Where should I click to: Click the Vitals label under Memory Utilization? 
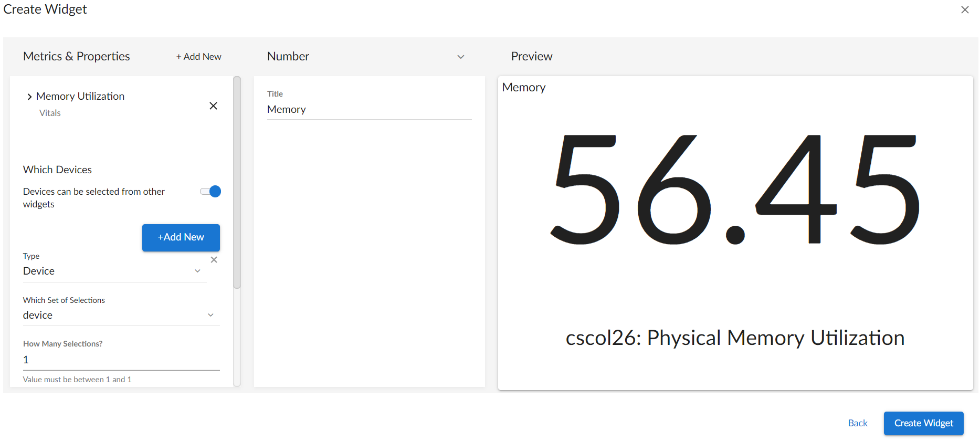(x=50, y=113)
